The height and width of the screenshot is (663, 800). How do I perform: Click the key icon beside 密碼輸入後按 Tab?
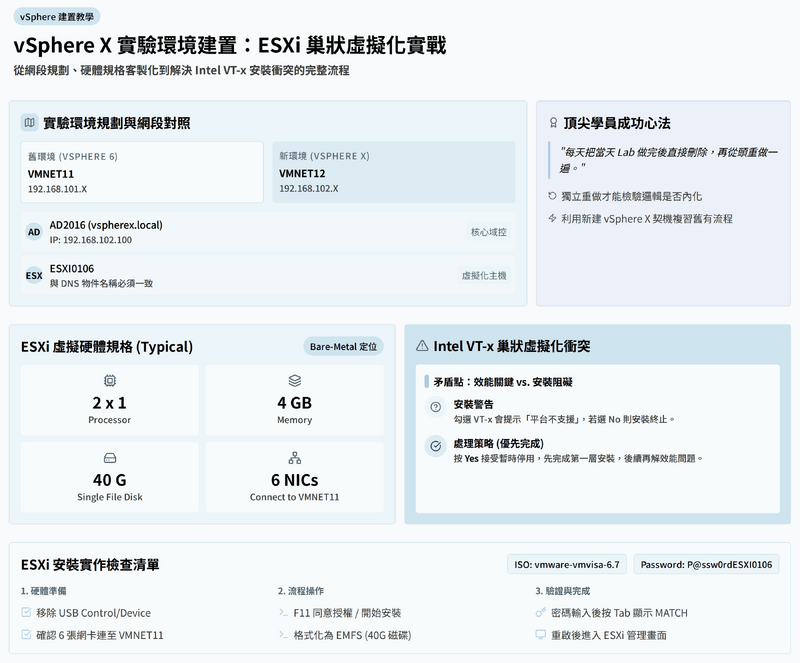coord(541,612)
